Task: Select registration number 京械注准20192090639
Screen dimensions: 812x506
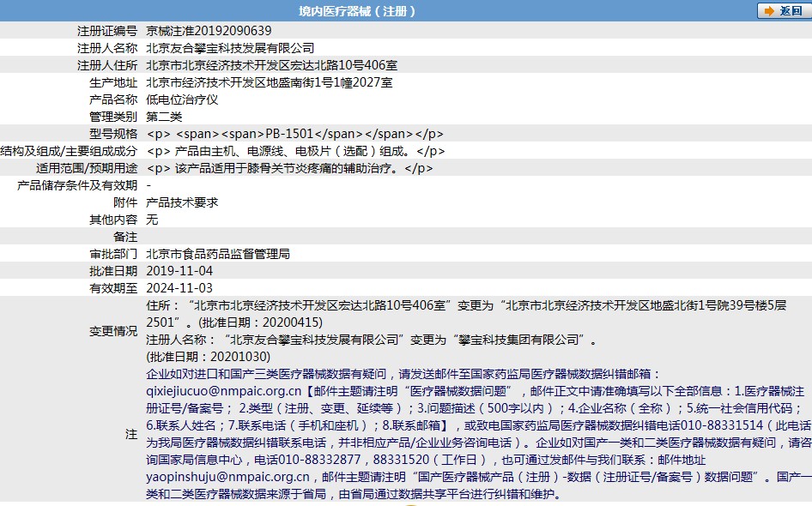Action: 209,31
